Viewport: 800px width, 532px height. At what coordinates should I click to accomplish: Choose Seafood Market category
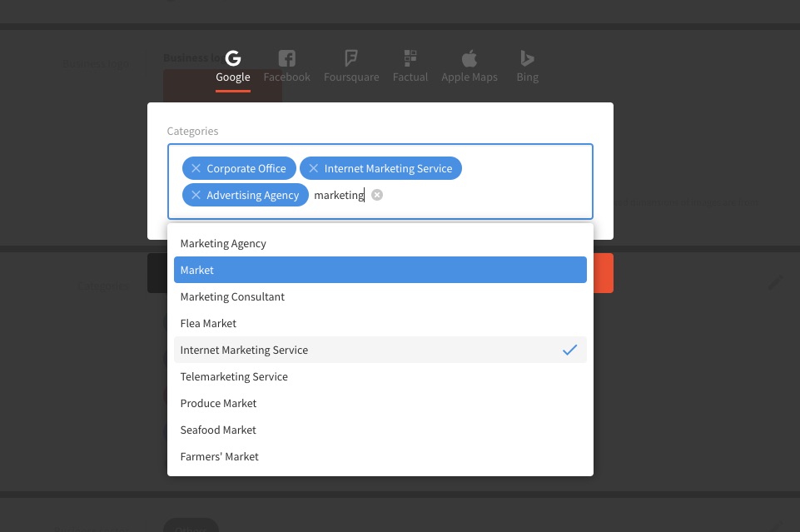pos(380,430)
